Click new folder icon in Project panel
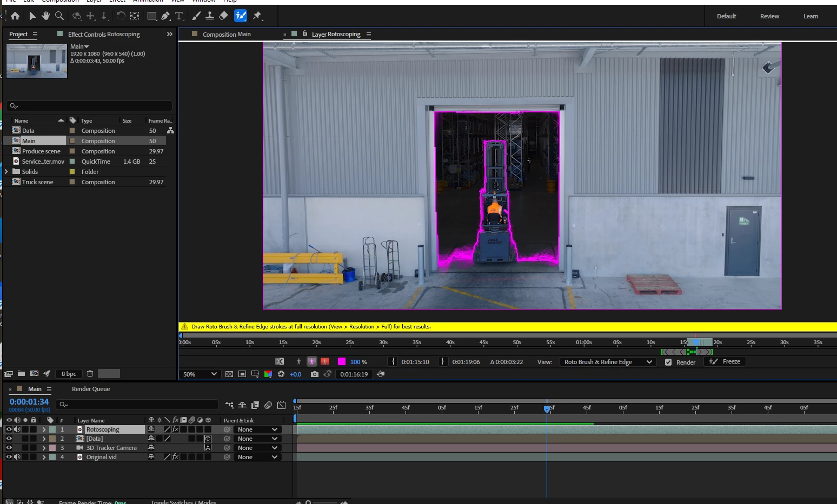This screenshot has height=504, width=837. pos(21,373)
